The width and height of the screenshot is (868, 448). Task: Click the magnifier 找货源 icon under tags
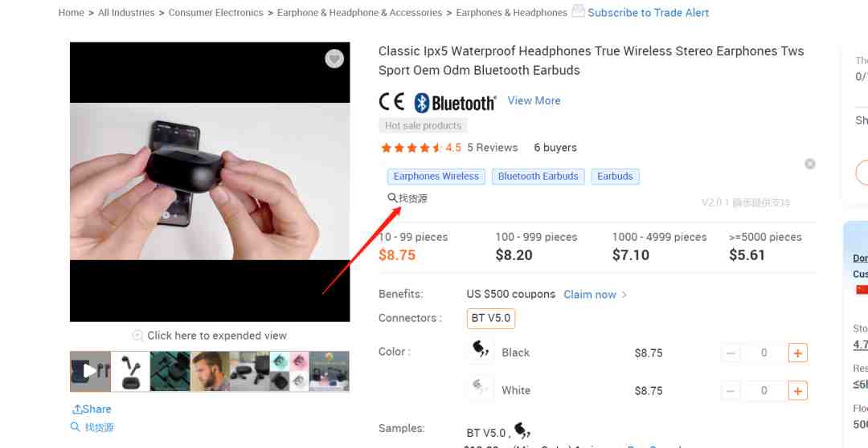(392, 198)
